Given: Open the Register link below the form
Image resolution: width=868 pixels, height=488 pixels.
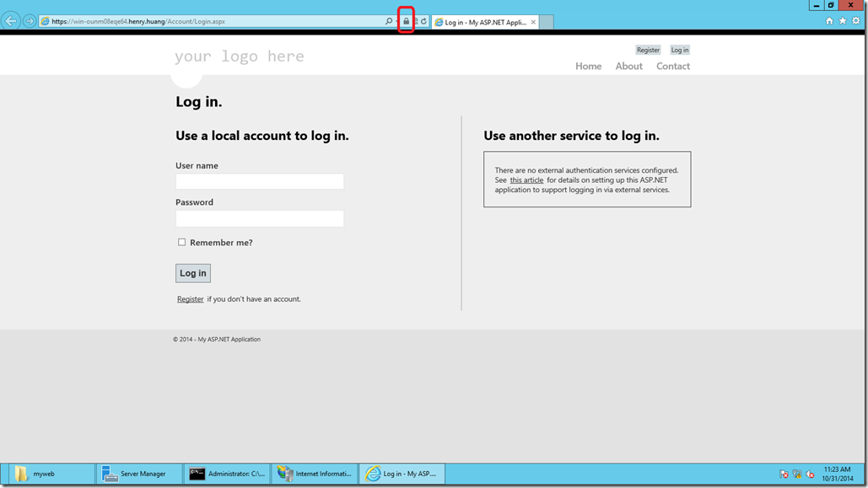Looking at the screenshot, I should (x=190, y=298).
